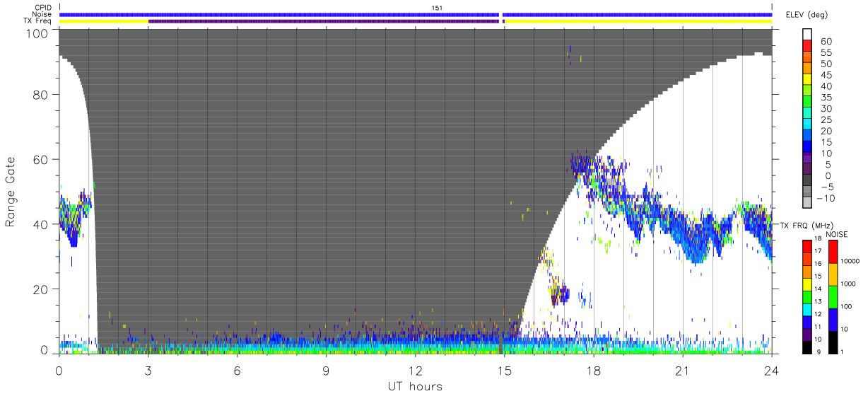Select the UT hours tick 21

point(682,371)
